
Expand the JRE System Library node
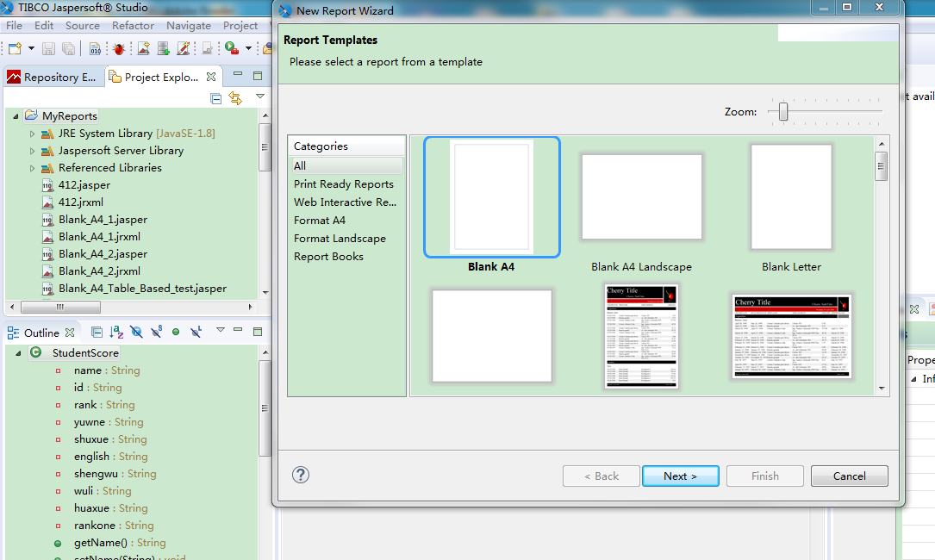click(x=31, y=133)
